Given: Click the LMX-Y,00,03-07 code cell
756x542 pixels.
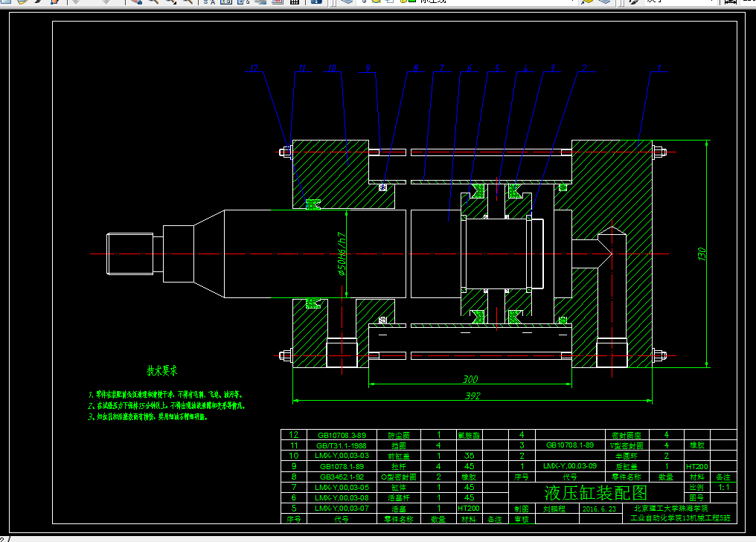Looking at the screenshot, I should click(342, 509).
